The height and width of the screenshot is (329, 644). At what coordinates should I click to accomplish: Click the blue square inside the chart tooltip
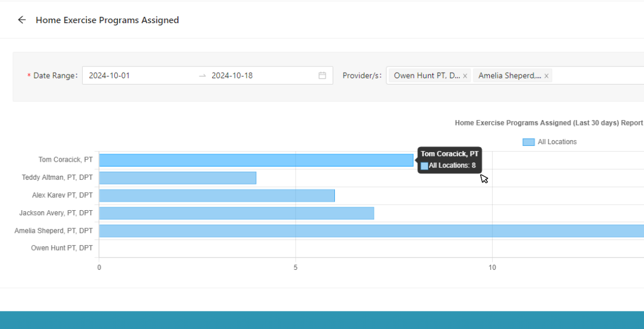click(x=424, y=166)
